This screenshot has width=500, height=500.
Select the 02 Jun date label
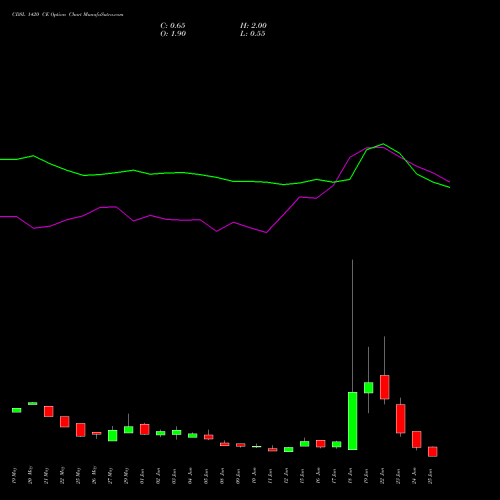[x=158, y=476]
